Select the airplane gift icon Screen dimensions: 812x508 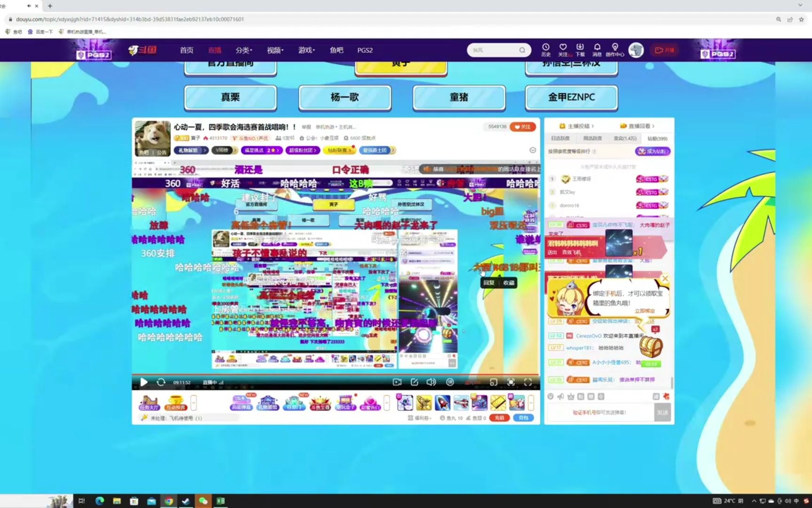[x=461, y=403]
